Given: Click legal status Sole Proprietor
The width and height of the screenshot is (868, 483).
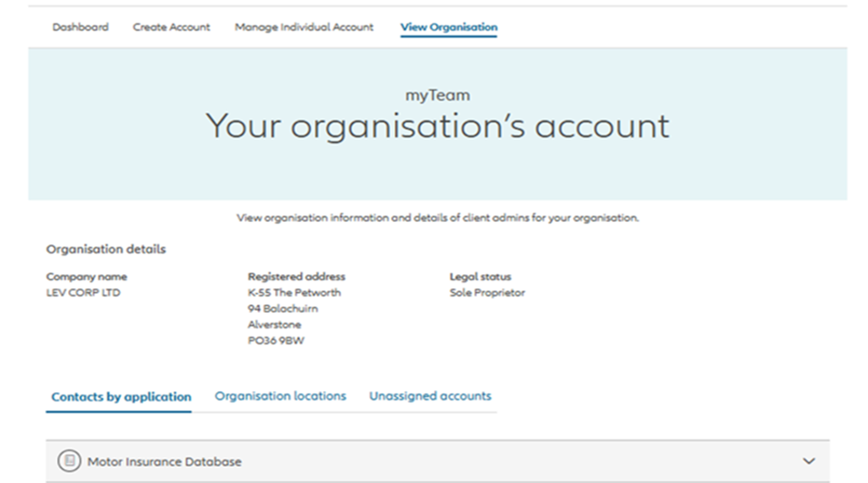Looking at the screenshot, I should pos(487,292).
